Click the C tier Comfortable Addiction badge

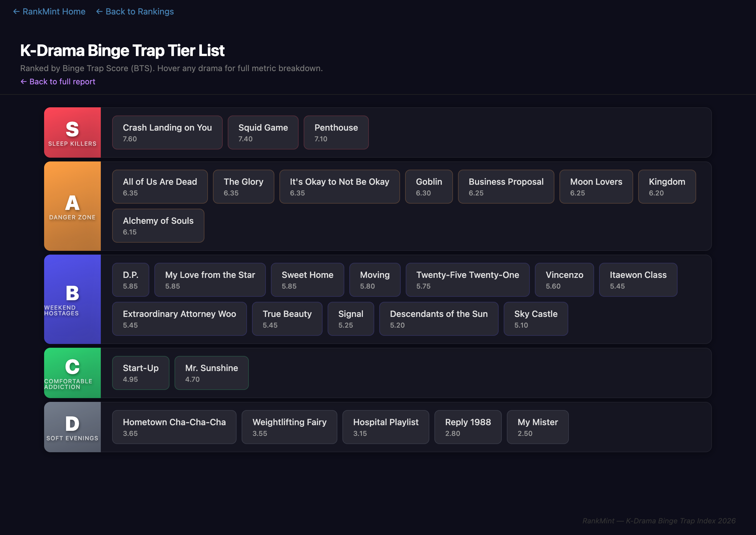pyautogui.click(x=72, y=373)
